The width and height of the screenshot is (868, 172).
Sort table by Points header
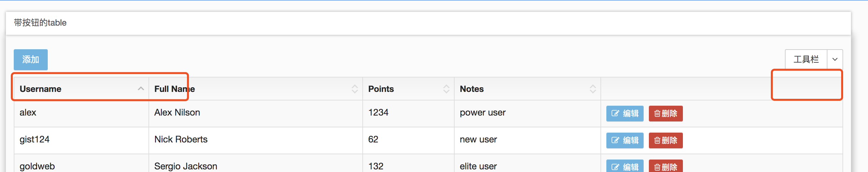click(381, 89)
